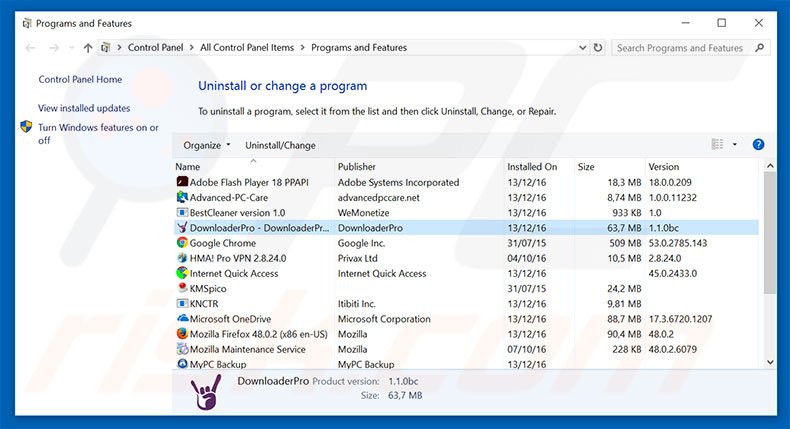Open Control Panel Home link
This screenshot has width=790, height=429.
click(x=80, y=79)
